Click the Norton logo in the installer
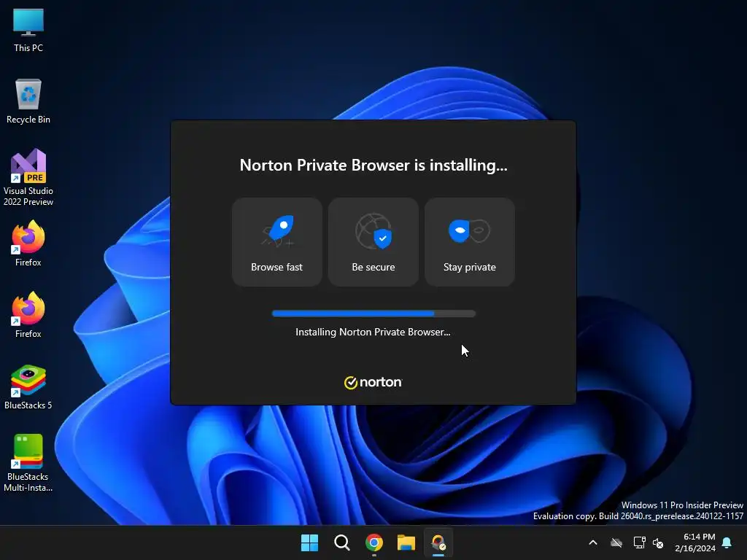The height and width of the screenshot is (560, 747). pos(373,382)
